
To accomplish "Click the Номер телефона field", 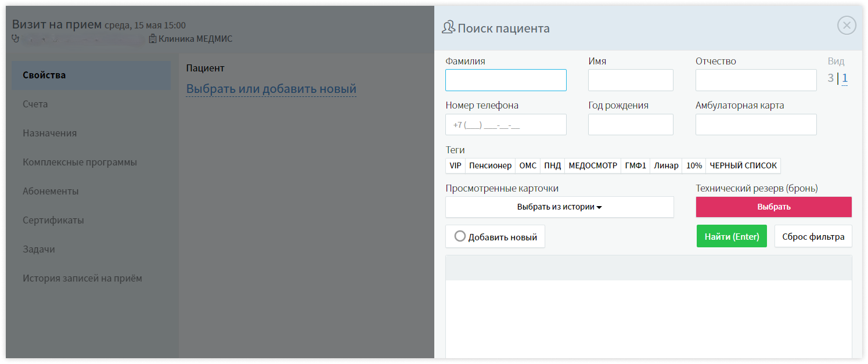I will coord(506,125).
